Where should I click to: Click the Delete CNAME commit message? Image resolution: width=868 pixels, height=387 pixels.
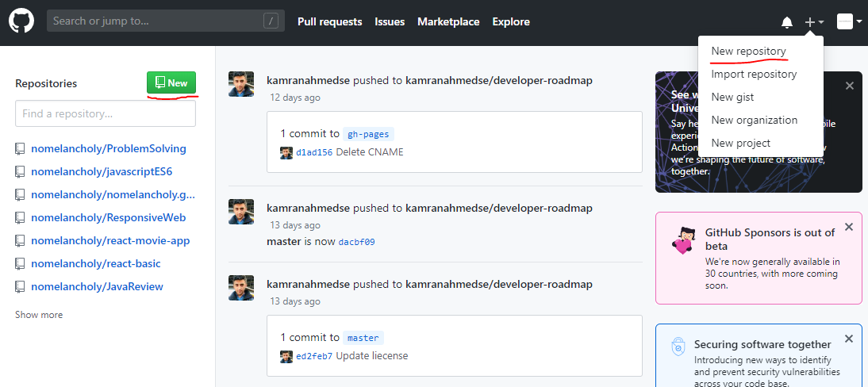pos(370,151)
